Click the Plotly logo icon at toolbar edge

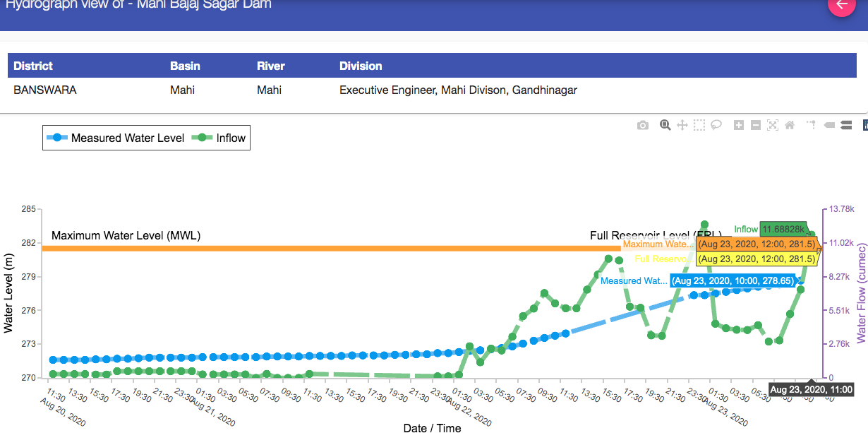click(x=865, y=125)
